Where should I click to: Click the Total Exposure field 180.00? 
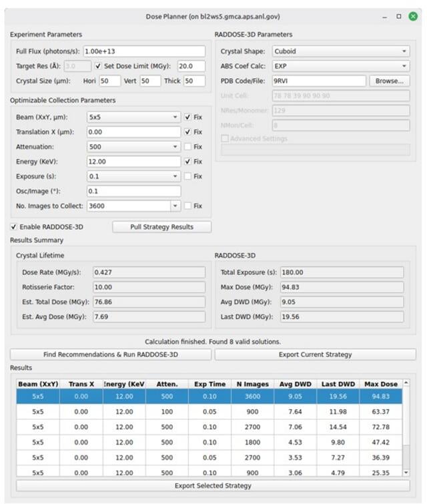pyautogui.click(x=342, y=272)
